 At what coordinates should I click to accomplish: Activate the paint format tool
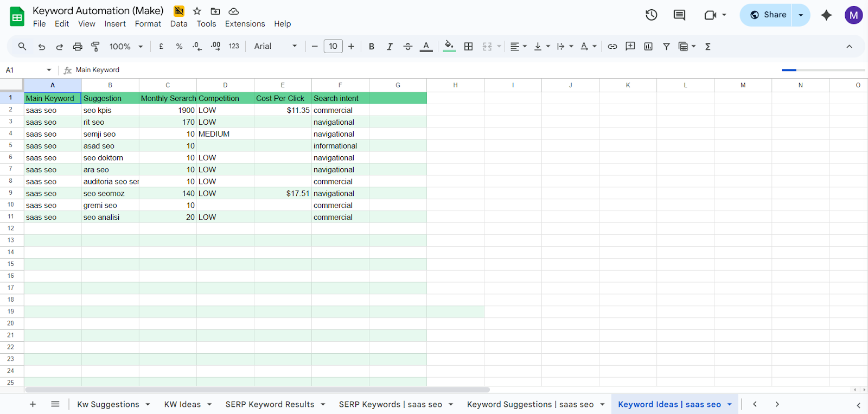click(95, 47)
